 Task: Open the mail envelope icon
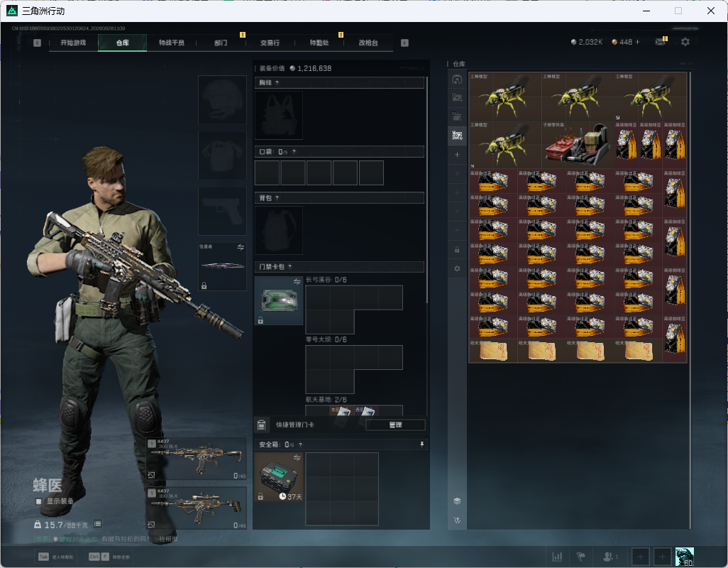(660, 42)
